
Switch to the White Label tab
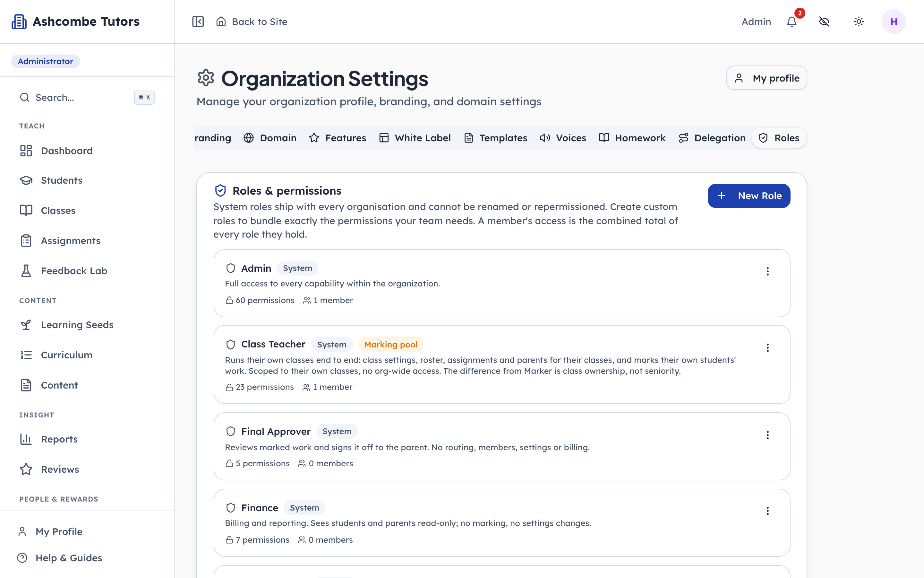[x=415, y=138]
